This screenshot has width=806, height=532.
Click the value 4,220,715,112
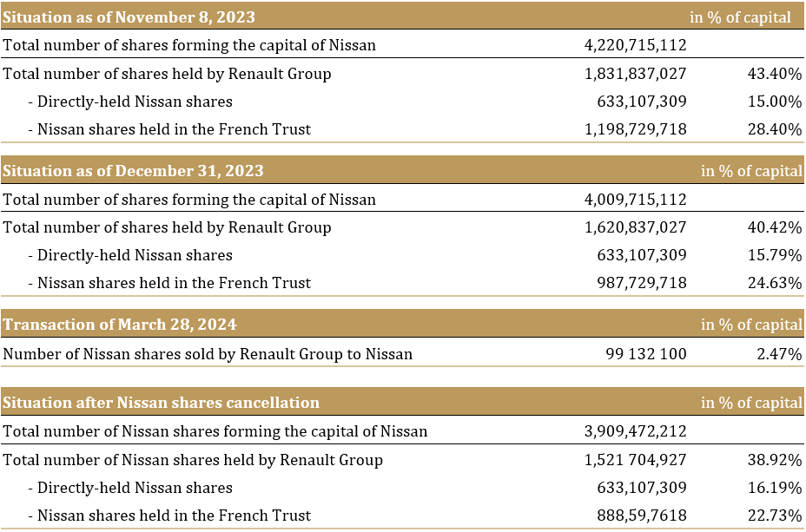tap(636, 45)
